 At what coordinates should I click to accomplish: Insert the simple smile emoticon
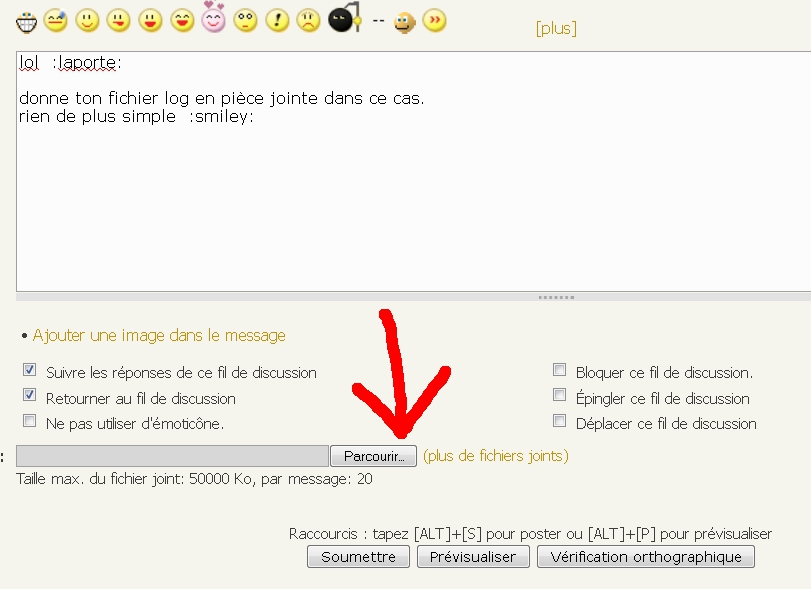87,21
